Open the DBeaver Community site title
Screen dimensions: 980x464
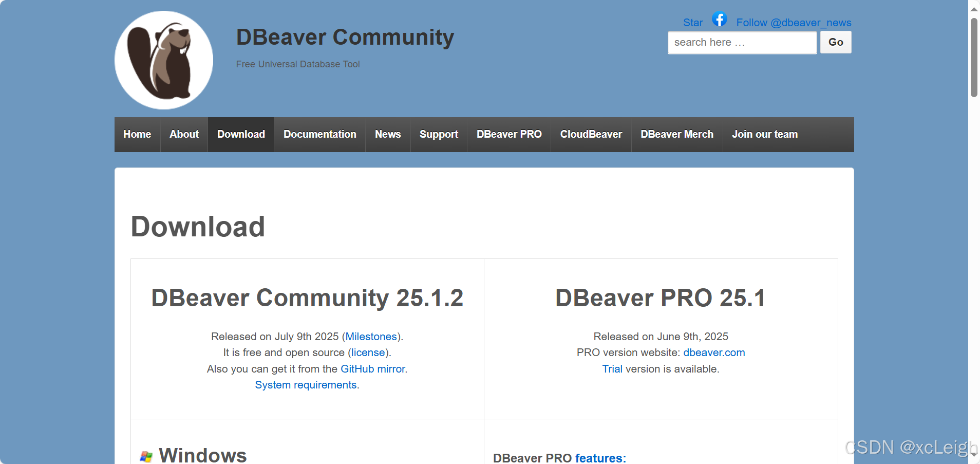[x=345, y=37]
